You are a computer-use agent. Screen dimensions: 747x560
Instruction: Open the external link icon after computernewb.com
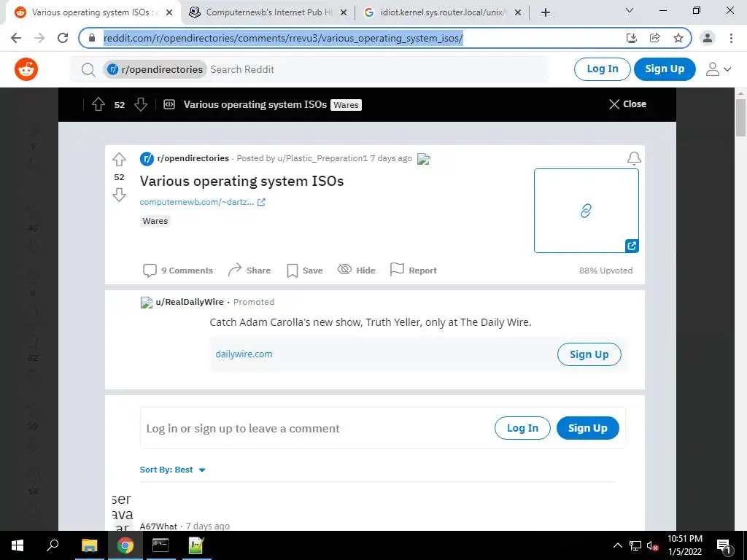coord(261,202)
